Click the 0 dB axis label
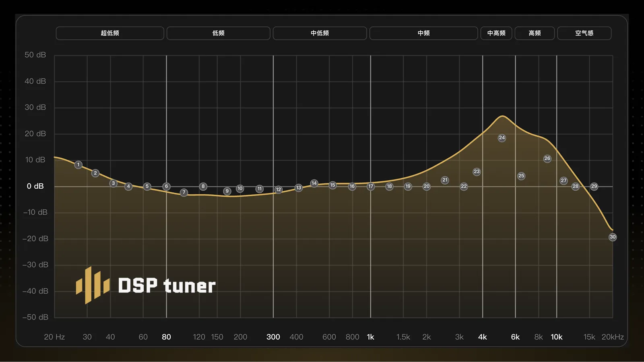 coord(35,186)
